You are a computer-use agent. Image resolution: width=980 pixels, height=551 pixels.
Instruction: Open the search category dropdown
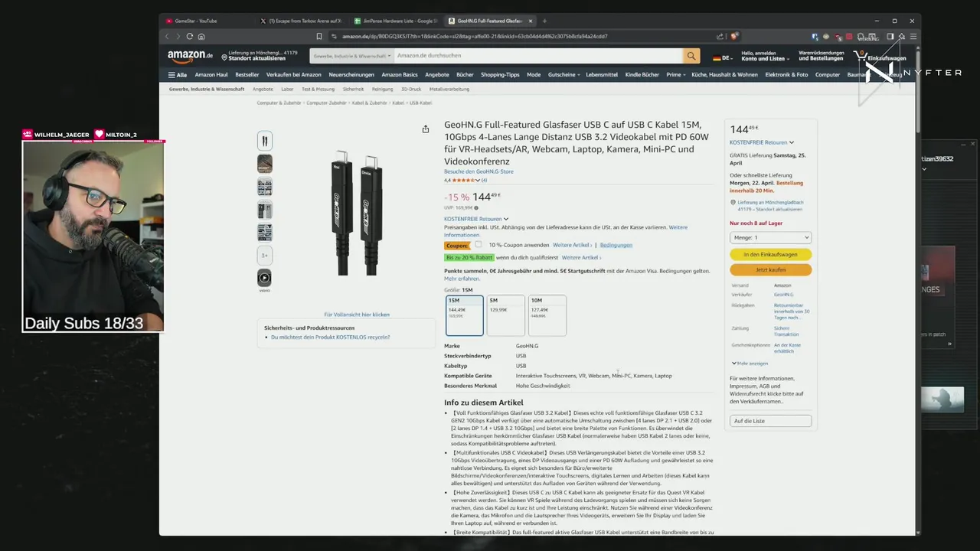coord(352,56)
